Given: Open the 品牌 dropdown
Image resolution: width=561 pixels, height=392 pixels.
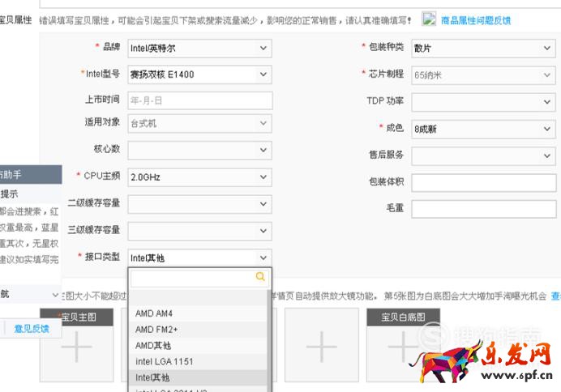Looking at the screenshot, I should coord(199,49).
